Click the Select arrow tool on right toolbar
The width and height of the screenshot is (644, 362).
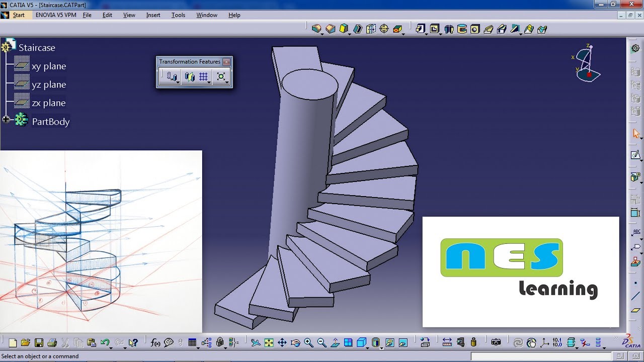[x=636, y=133]
